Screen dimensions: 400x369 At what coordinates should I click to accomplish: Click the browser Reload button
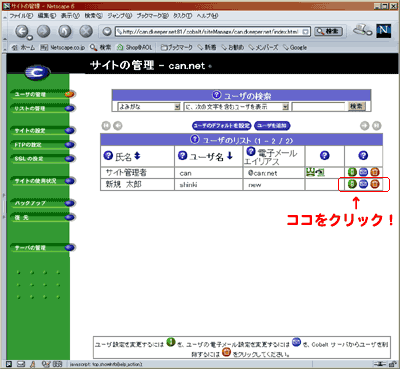[65, 31]
